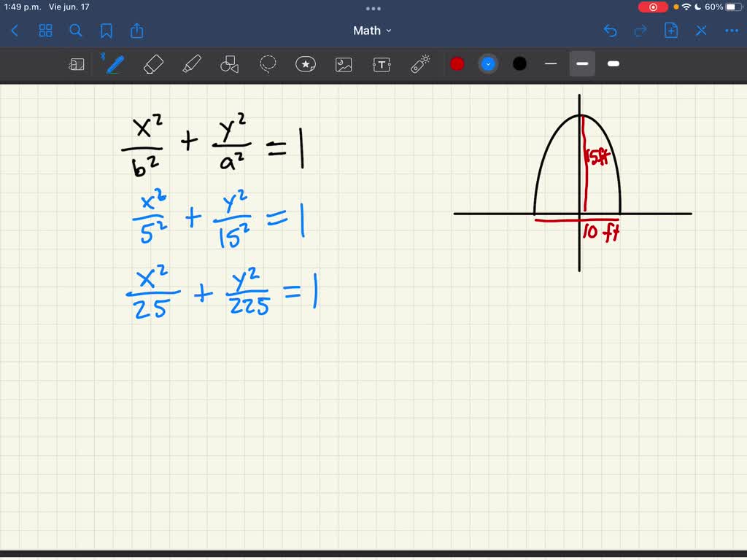The height and width of the screenshot is (560, 747).
Task: Switch the active Pen tool
Action: [113, 63]
